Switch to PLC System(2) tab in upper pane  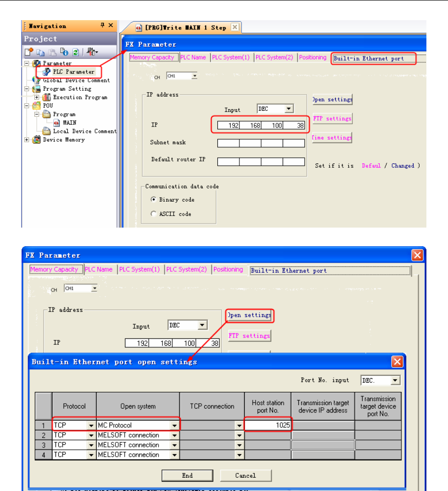tap(274, 57)
